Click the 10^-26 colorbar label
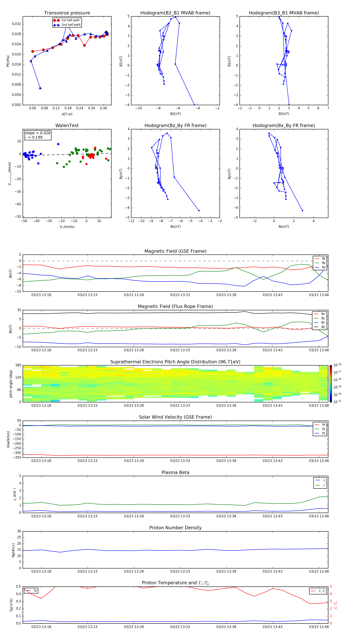Viewport: 351px width, 644px height. tap(337, 365)
